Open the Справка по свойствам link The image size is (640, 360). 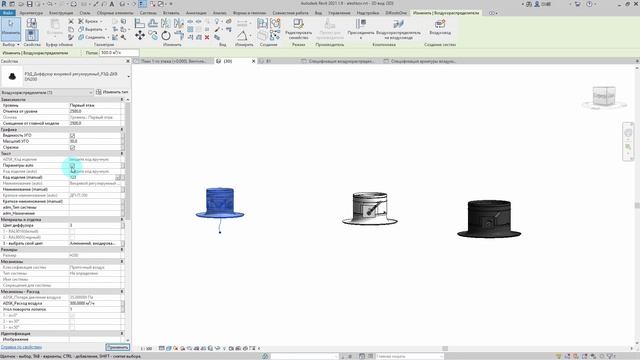[21, 347]
